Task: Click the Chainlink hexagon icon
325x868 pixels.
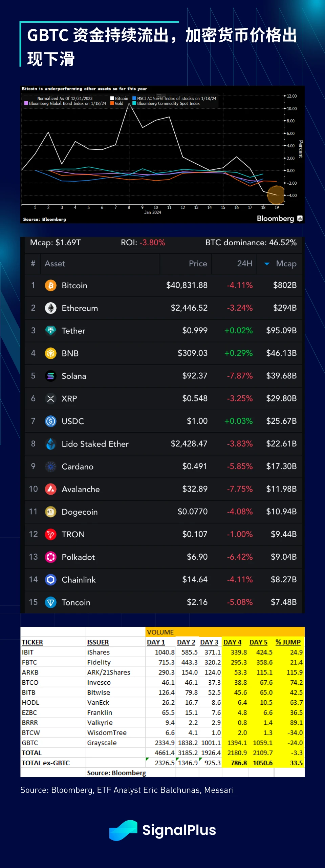Action: tap(51, 580)
